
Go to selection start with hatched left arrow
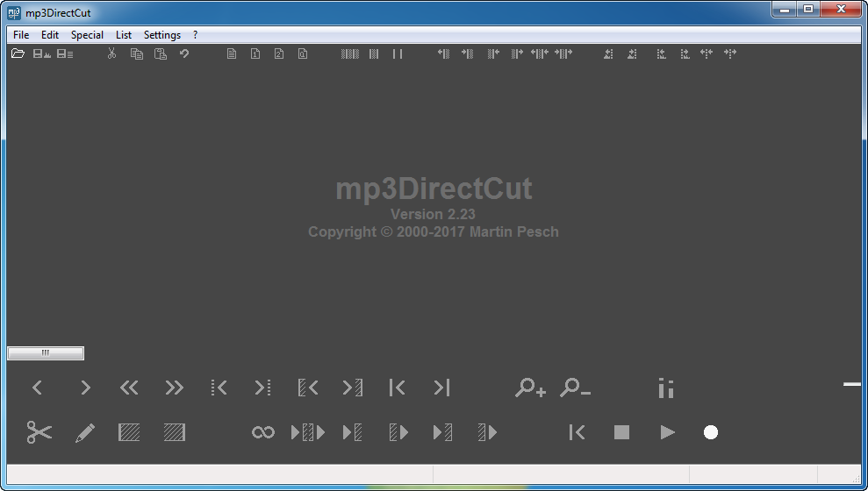point(308,388)
